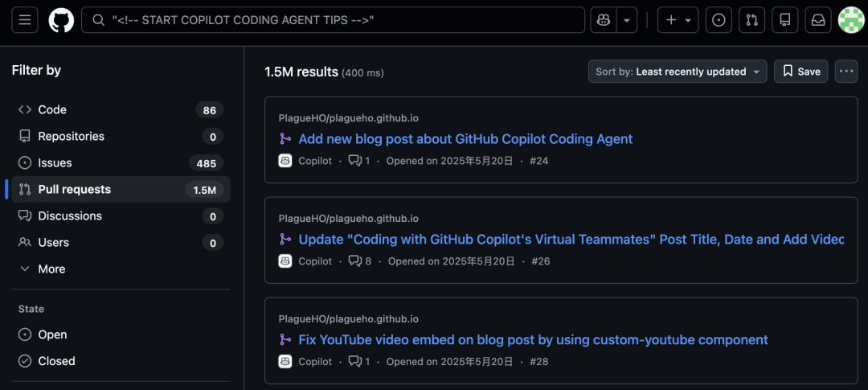Select the Code filter category

[52, 109]
